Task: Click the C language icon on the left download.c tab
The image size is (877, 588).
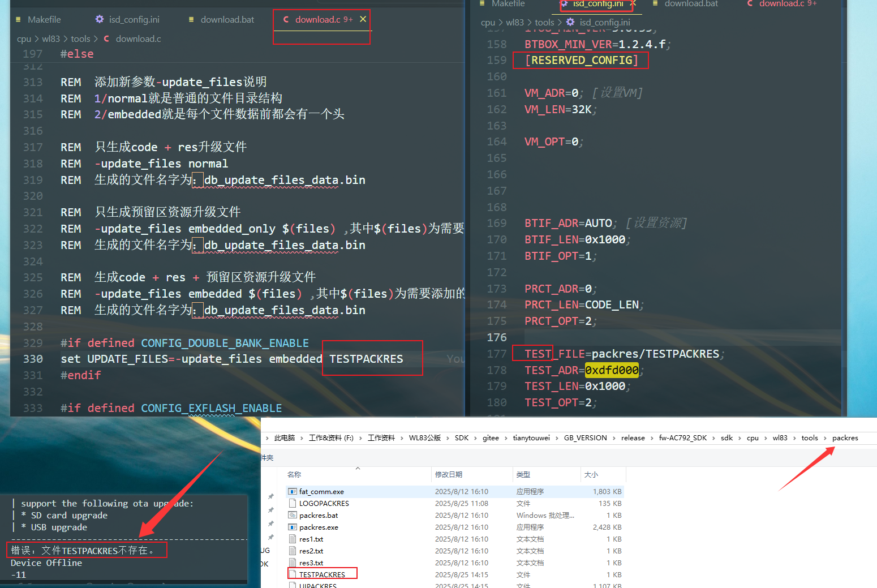Action: pos(286,19)
